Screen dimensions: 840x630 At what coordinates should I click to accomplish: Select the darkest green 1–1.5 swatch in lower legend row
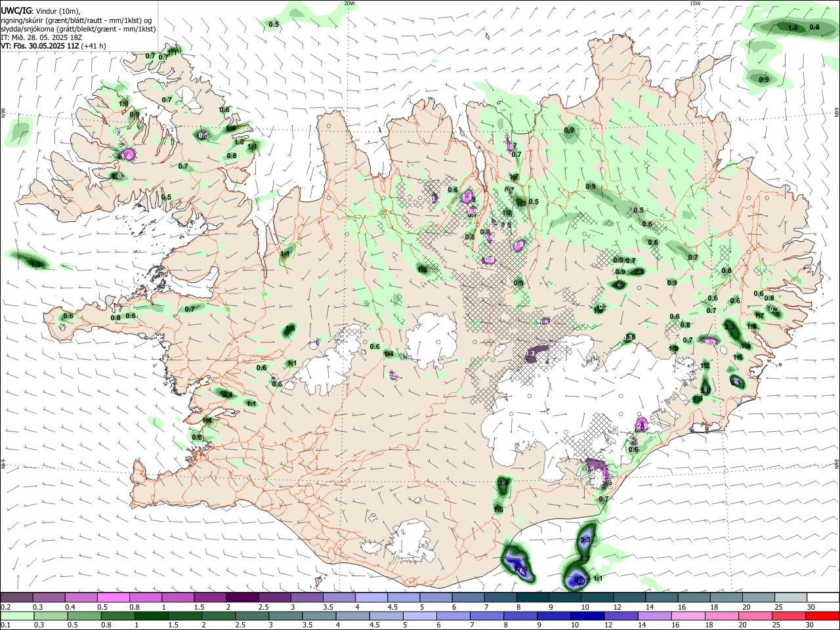click(x=151, y=616)
